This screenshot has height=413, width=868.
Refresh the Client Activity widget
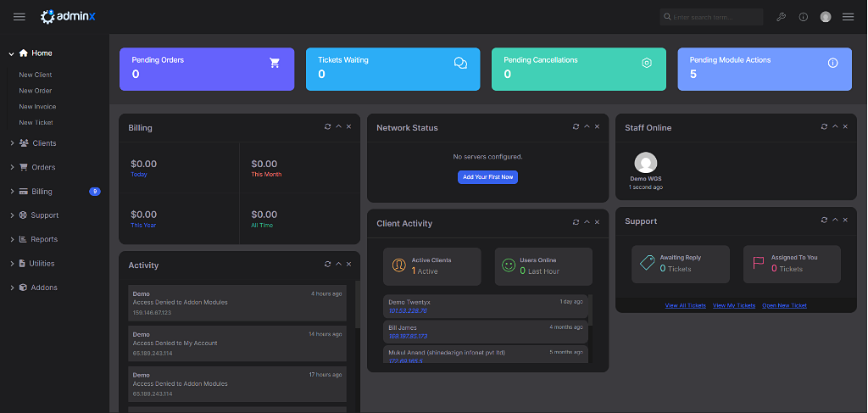[576, 222]
